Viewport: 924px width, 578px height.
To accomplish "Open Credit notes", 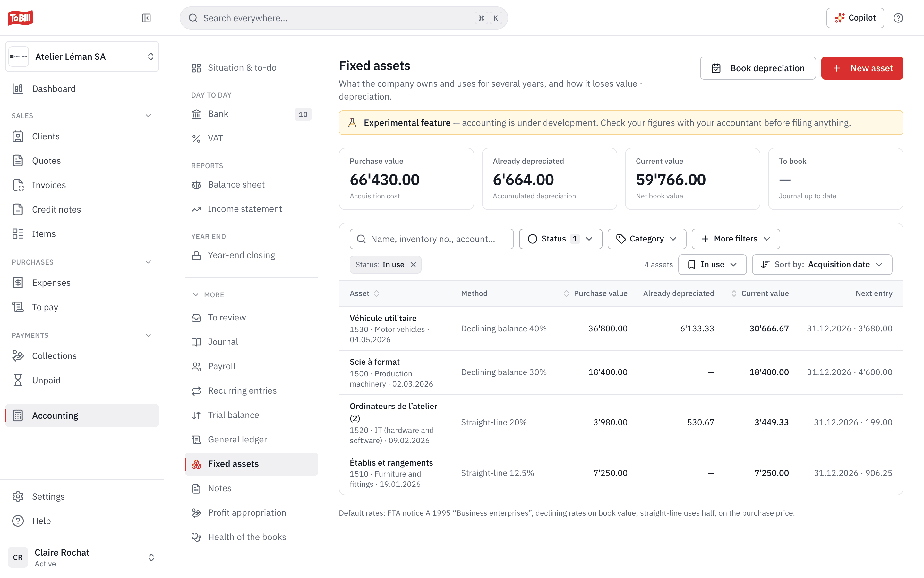I will (82, 209).
